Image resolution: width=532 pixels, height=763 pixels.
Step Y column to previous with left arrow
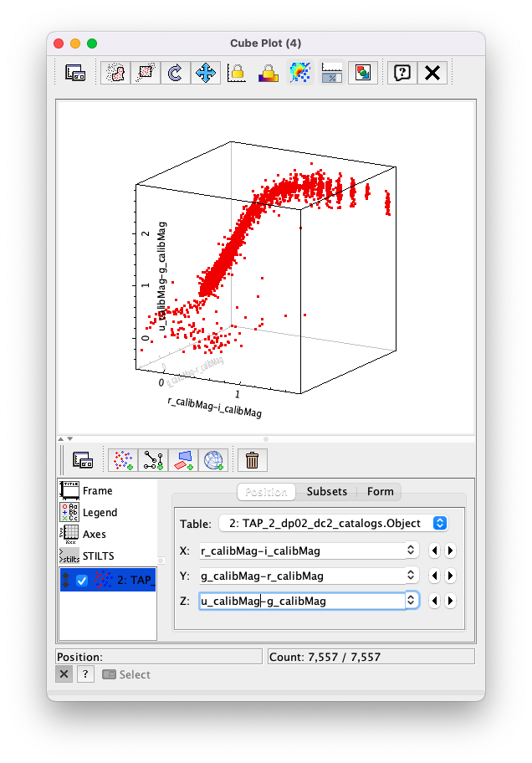pos(435,576)
